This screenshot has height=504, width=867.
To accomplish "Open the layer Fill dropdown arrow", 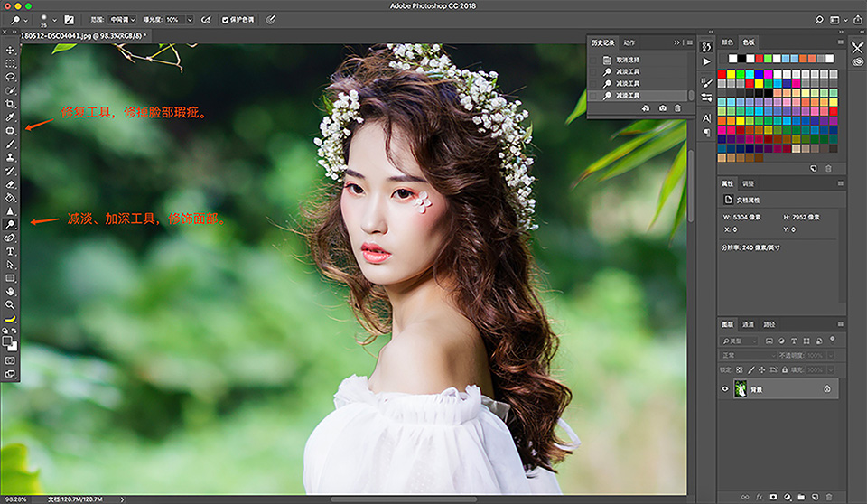I will pos(831,369).
